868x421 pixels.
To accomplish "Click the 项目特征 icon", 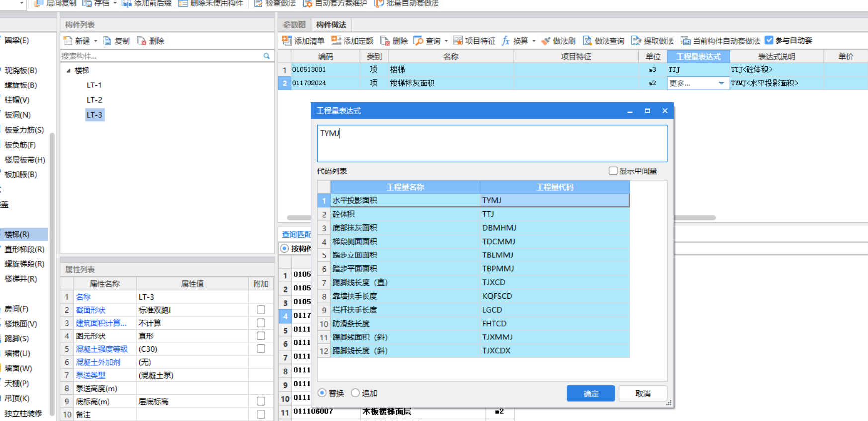I will pos(458,41).
